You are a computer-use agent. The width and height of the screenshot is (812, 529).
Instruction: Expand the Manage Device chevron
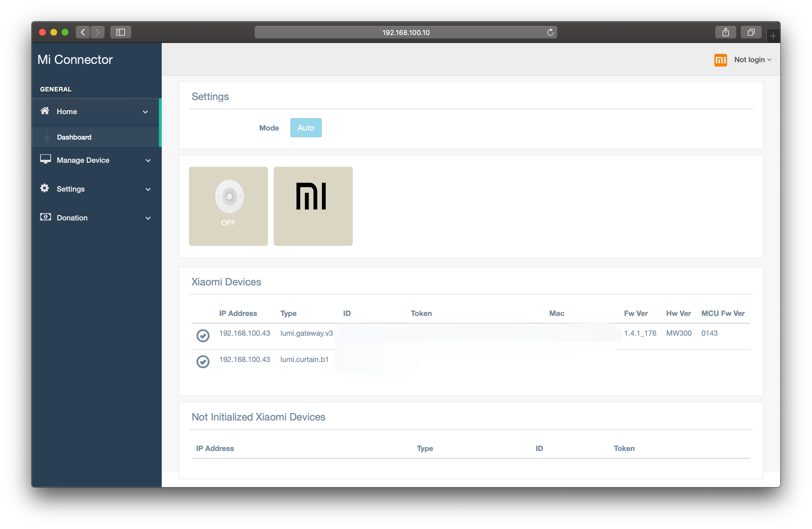[148, 161]
